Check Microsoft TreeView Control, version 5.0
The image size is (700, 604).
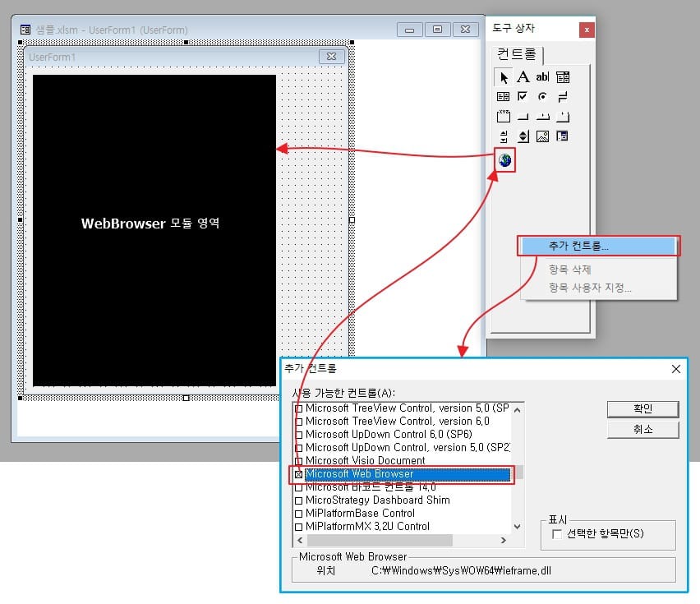click(x=299, y=408)
